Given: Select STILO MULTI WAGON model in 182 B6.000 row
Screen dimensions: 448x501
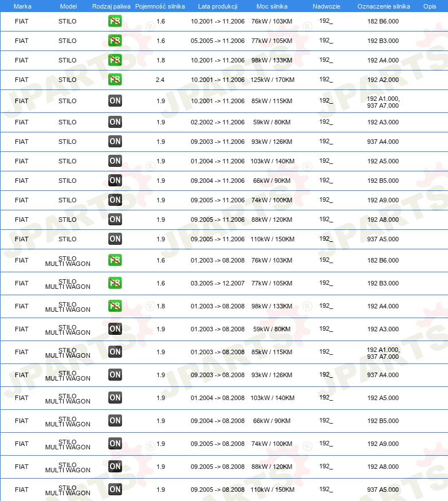Looking at the screenshot, I should [x=68, y=261].
